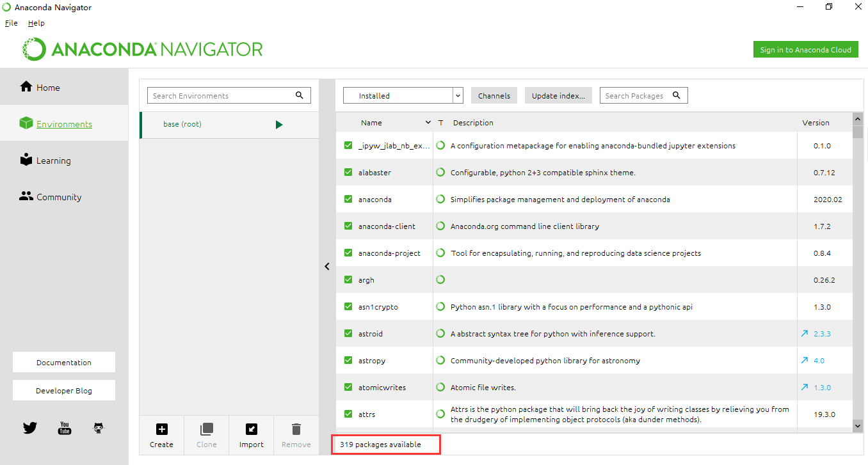Toggle the anaconda package checkbox
The image size is (868, 465).
348,199
